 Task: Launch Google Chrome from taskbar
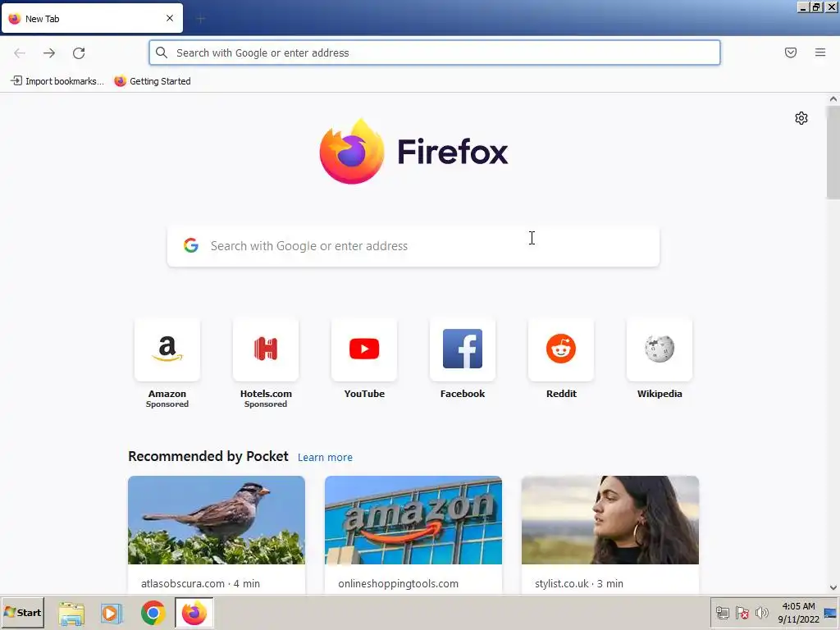153,613
